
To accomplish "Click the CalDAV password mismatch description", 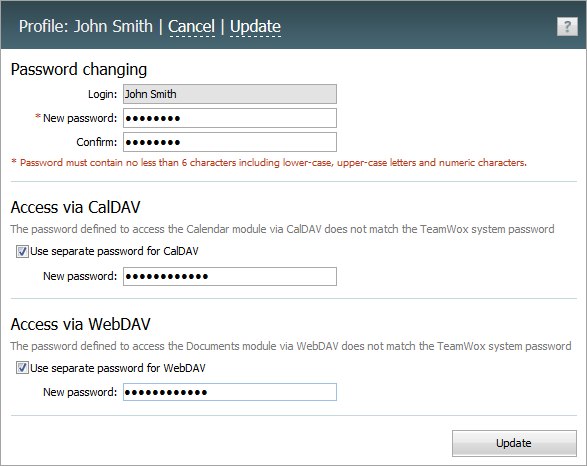I will [x=282, y=229].
